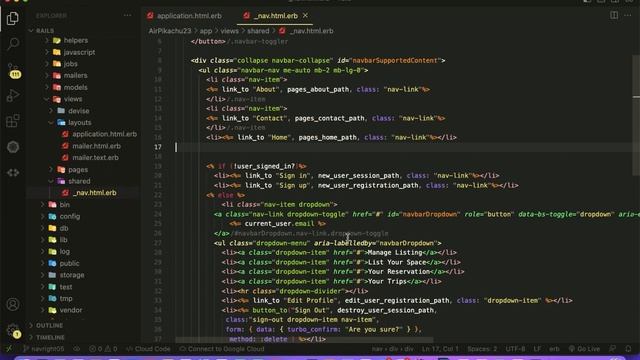Open mailer.text.erb in the file tree
Viewport: 640px width, 360px height.
pyautogui.click(x=96, y=158)
